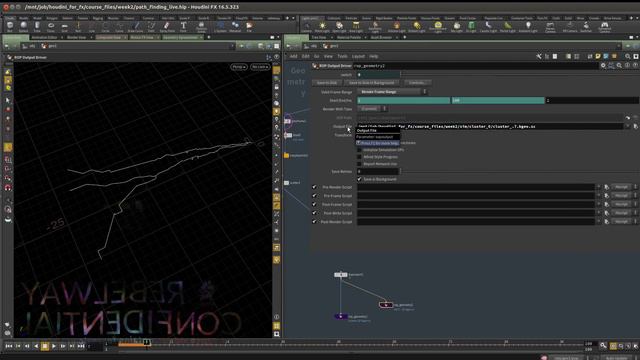Viewport: 640px width, 360px height.
Task: Click the Save Retries slider track
Action: [x=519, y=171]
